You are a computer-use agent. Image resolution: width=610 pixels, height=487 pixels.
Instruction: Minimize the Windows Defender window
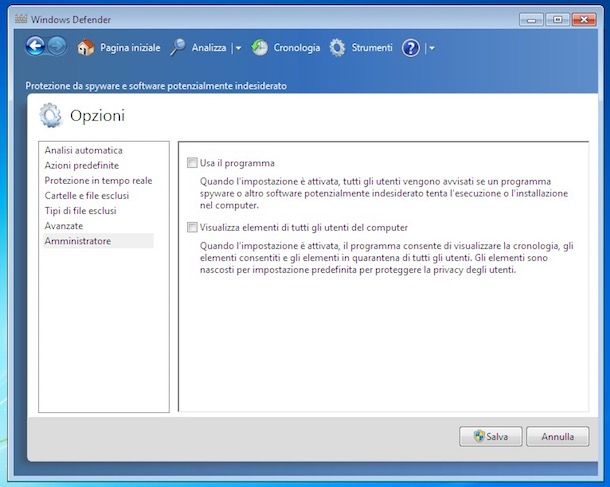pyautogui.click(x=531, y=19)
